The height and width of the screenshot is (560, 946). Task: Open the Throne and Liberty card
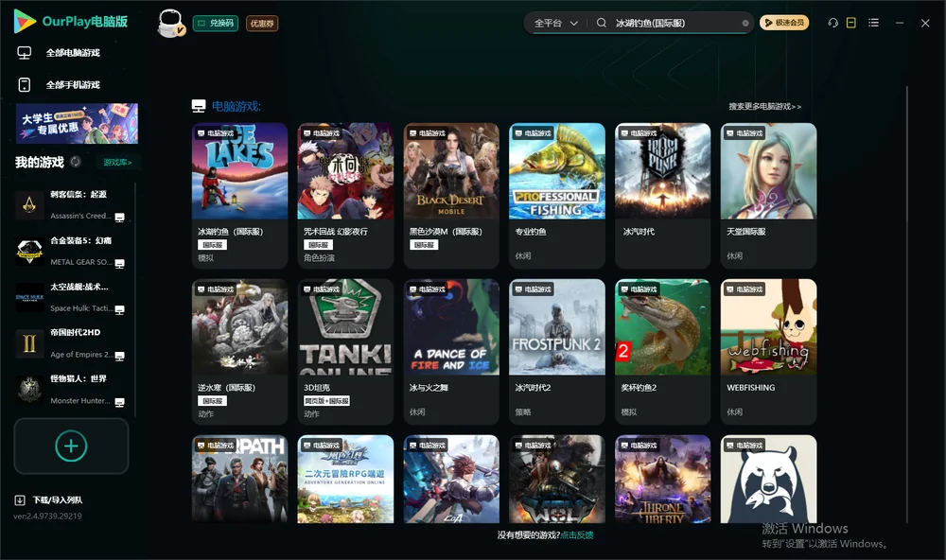pos(663,480)
